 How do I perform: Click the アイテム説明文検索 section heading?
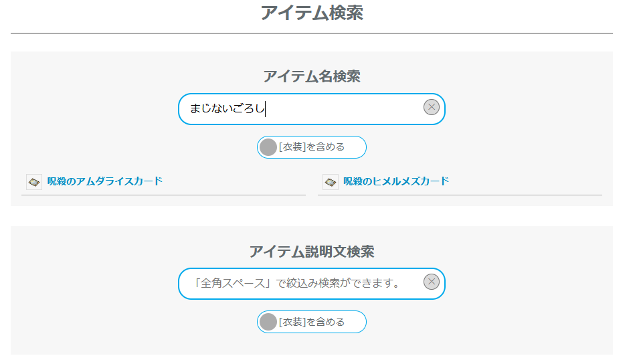(312, 252)
